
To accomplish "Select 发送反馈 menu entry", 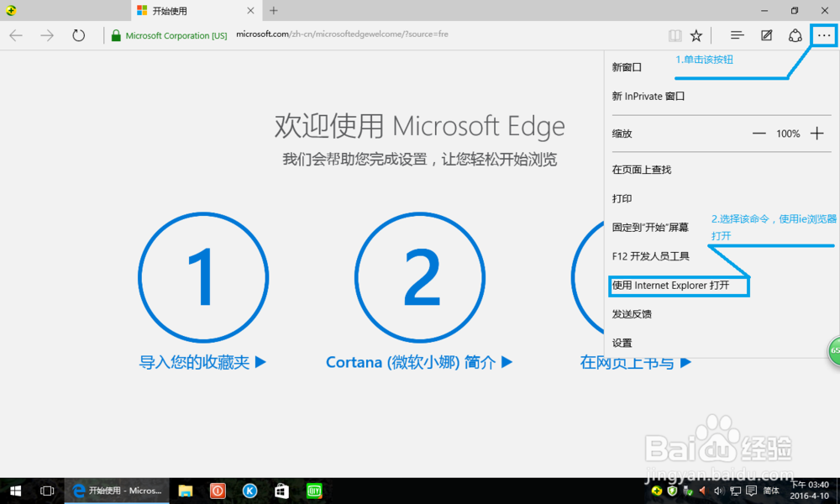I will point(633,314).
